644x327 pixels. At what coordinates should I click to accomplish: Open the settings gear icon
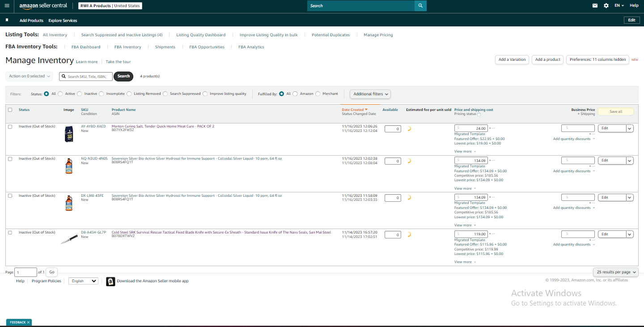[606, 6]
